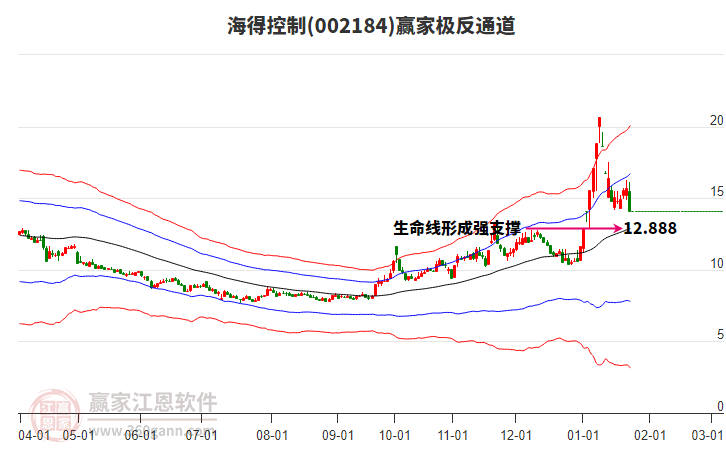The width and height of the screenshot is (726, 450).
Task: Click the x-axis date label 04-01
Action: coord(34,436)
